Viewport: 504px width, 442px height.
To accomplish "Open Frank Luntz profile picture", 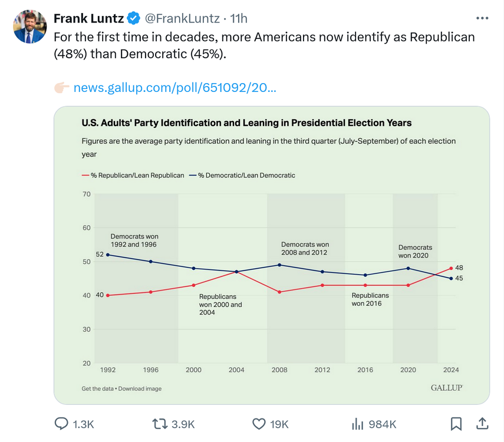I will coord(29,27).
